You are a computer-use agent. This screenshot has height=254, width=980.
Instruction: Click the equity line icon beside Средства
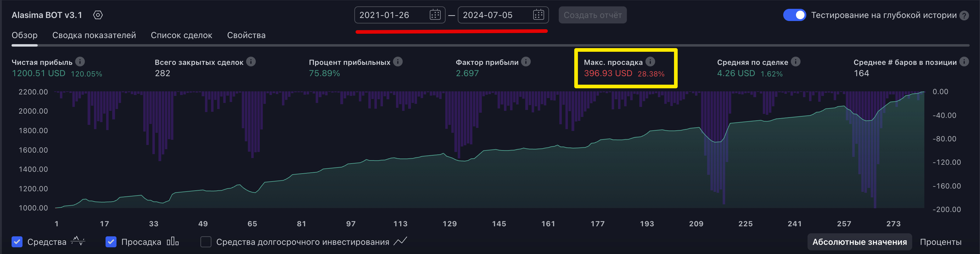pos(78,241)
